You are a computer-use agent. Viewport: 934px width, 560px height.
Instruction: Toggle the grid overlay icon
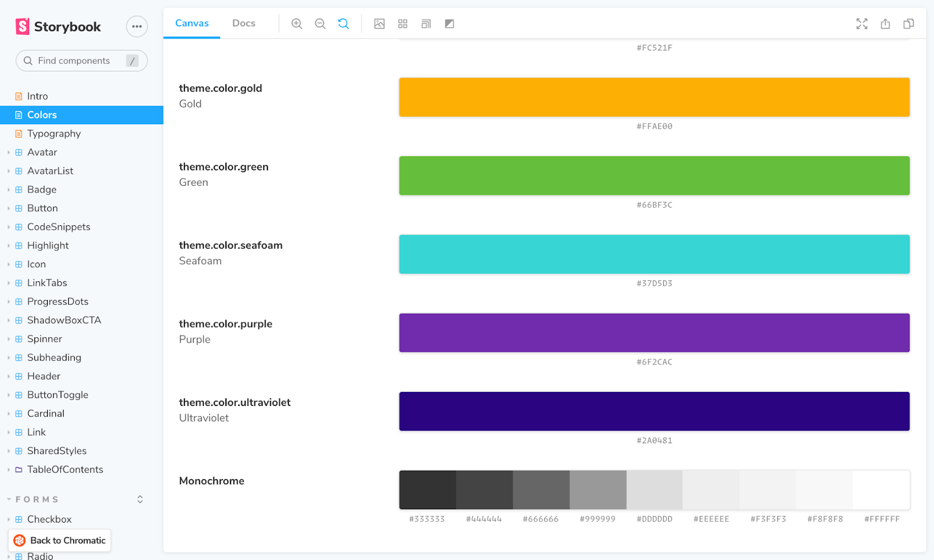pos(403,24)
